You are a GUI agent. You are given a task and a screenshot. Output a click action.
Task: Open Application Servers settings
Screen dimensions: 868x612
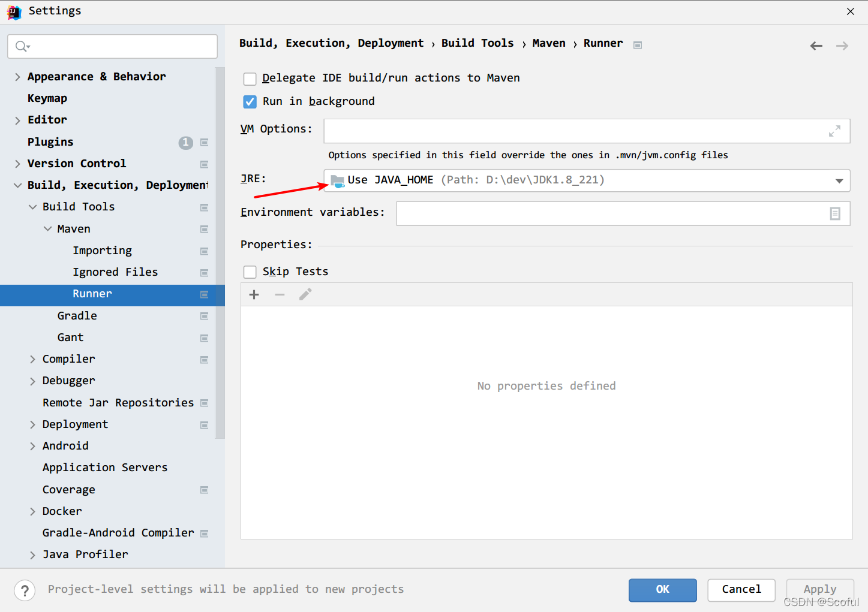point(105,468)
